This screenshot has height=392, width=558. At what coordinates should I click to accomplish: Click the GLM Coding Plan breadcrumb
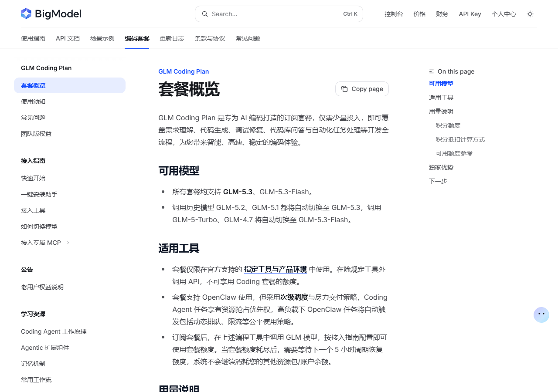point(184,71)
